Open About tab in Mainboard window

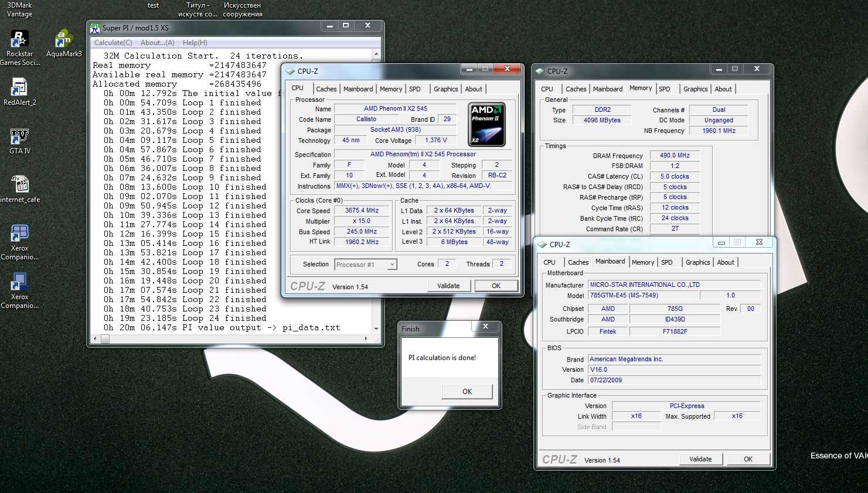(726, 262)
